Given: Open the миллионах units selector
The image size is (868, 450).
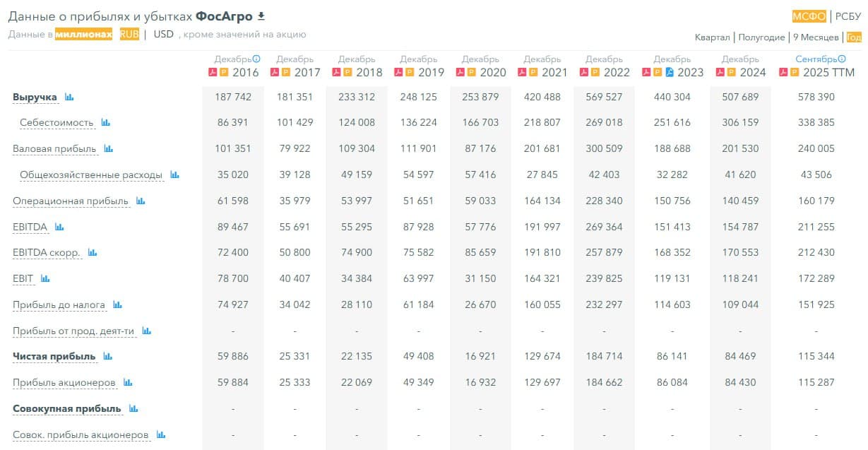Looking at the screenshot, I should pos(83,34).
